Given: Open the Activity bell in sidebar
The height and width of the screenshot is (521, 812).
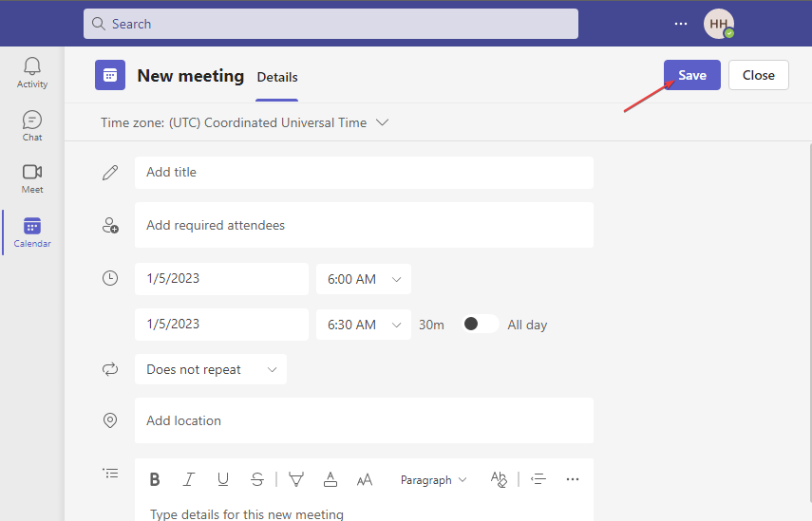Looking at the screenshot, I should tap(32, 73).
